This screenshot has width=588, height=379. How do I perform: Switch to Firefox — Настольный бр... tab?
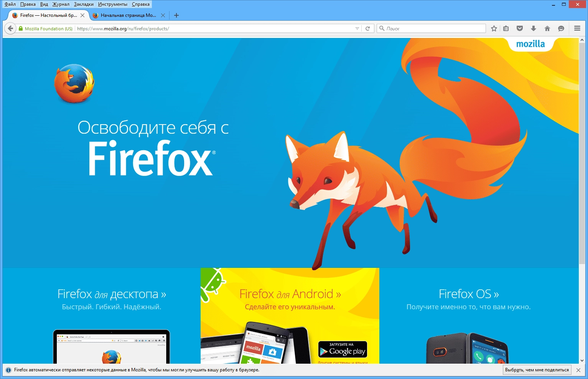pyautogui.click(x=48, y=15)
